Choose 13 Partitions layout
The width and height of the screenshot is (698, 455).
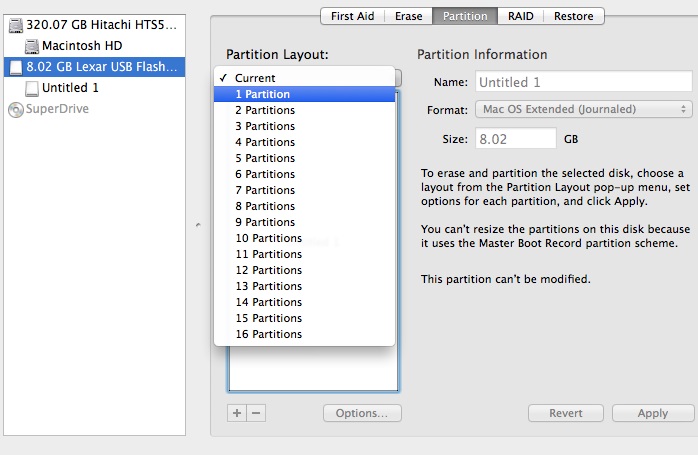click(x=304, y=286)
